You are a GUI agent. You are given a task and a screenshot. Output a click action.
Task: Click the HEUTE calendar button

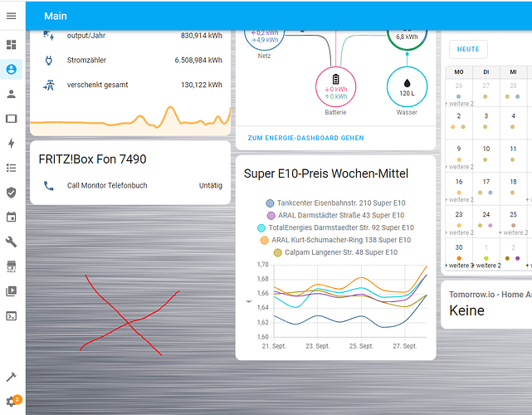[x=469, y=49]
